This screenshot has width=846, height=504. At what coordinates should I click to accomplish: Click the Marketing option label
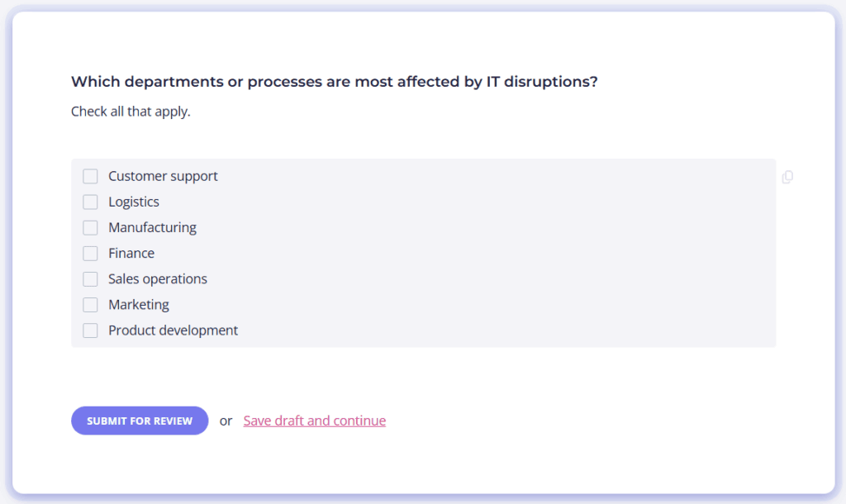139,305
